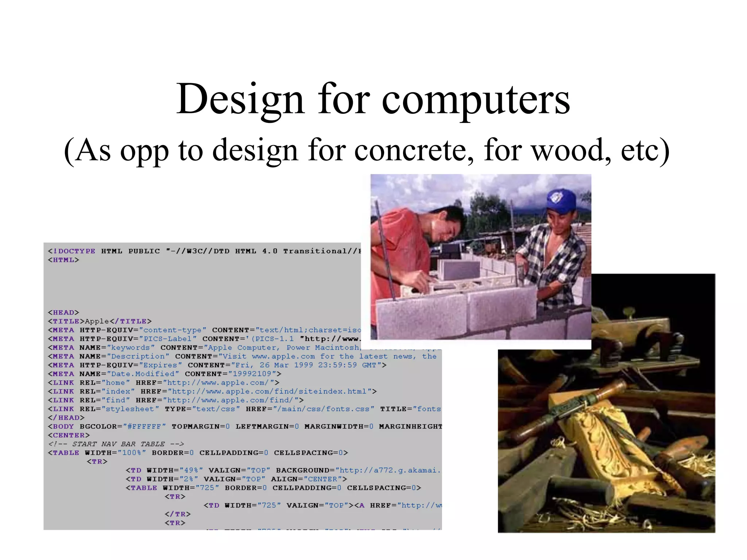Screen dimensions: 747x560
Task: Click the META NAME="Date.Modified" line
Action: tap(165, 374)
